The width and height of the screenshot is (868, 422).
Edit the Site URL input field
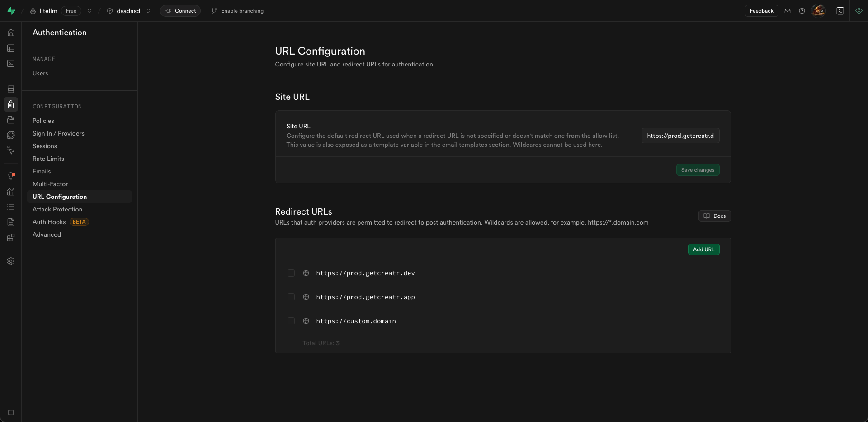[680, 136]
